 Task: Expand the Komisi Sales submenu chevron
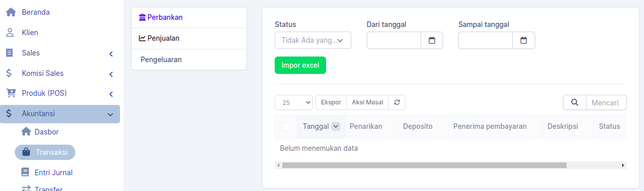(111, 74)
